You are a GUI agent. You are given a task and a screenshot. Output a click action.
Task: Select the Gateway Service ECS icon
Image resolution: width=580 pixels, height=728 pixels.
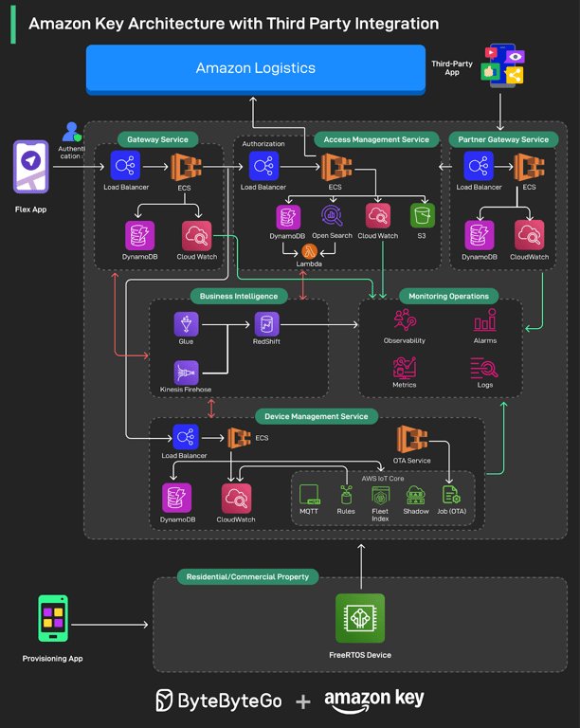(x=186, y=166)
